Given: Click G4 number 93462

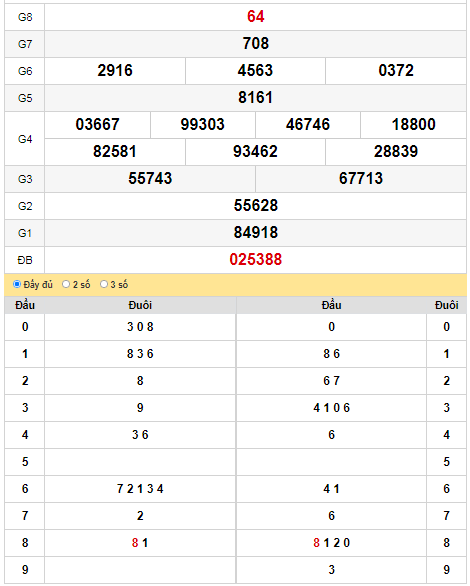Looking at the screenshot, I should click(x=256, y=151).
